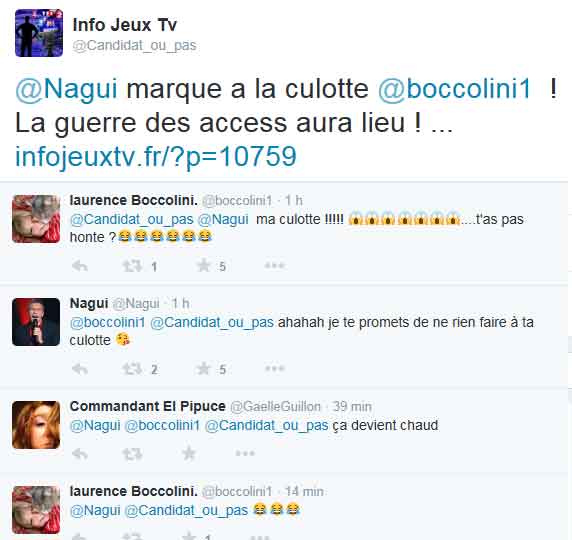Screen dimensions: 572x540
Task: Open Info Jeux Tv account name
Action: pyautogui.click(x=125, y=25)
